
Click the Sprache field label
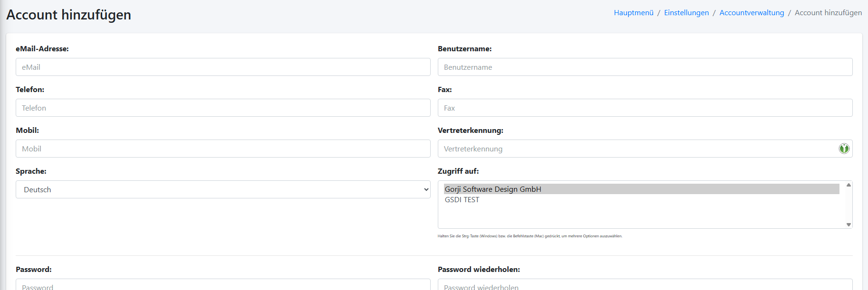click(31, 171)
